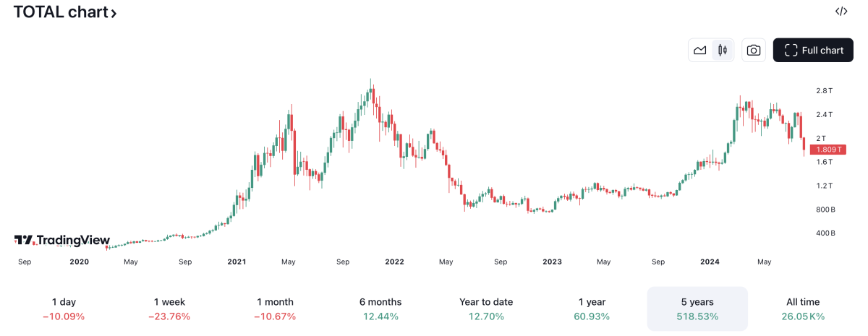Click the embed code icon
The image size is (868, 336).
[841, 11]
